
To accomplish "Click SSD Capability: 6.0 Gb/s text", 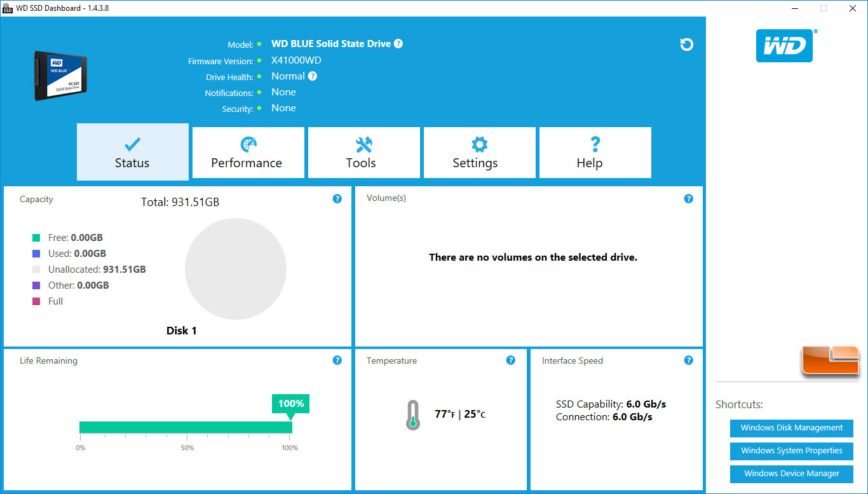I will (611, 404).
